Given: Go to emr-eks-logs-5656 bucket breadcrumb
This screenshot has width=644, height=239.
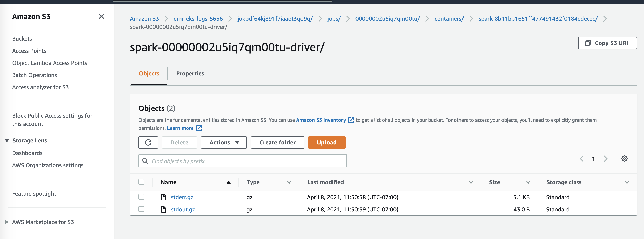Looking at the screenshot, I should click(198, 19).
